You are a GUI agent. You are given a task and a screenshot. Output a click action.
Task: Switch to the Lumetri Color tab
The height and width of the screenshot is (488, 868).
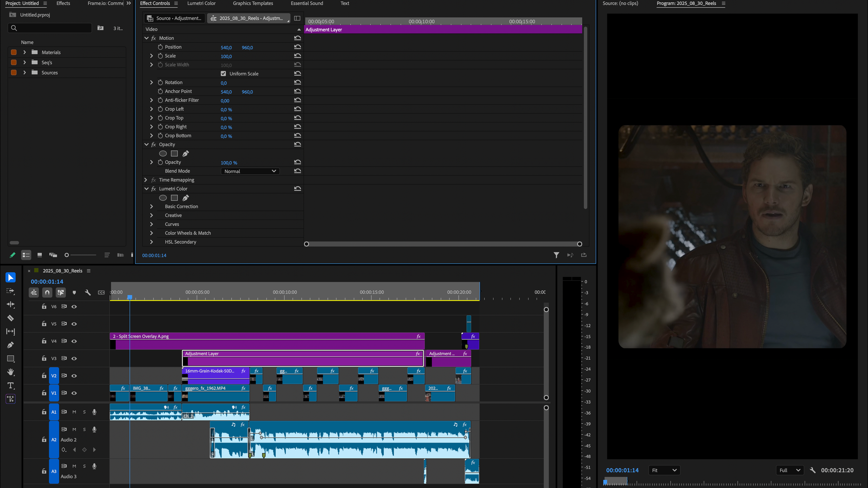[x=201, y=3]
